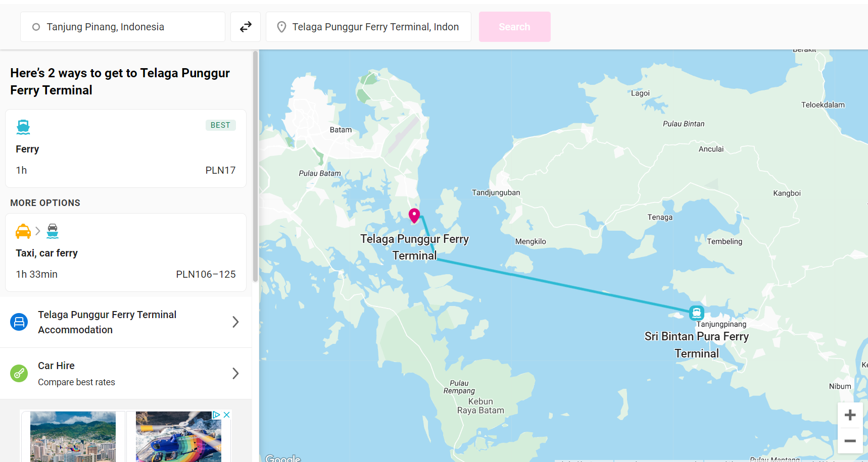Image resolution: width=868 pixels, height=462 pixels.
Task: Click the car ferry icon beside taxi
Action: click(x=53, y=231)
